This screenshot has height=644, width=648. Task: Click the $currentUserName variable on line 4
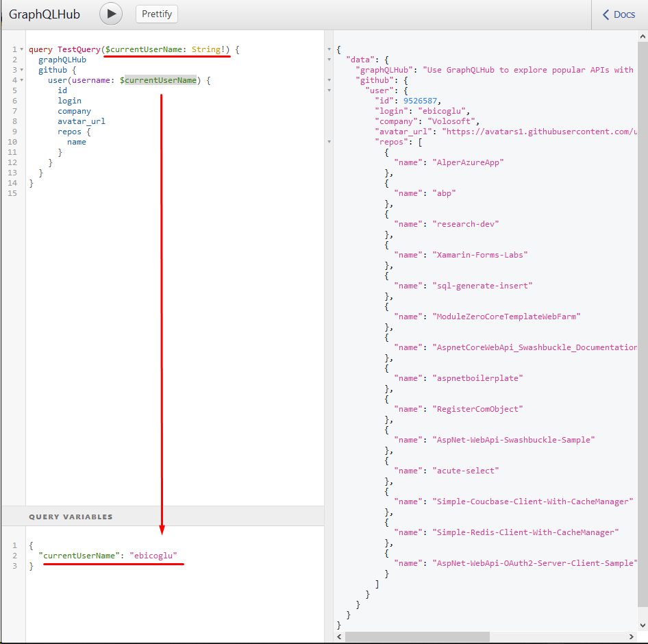(x=158, y=80)
